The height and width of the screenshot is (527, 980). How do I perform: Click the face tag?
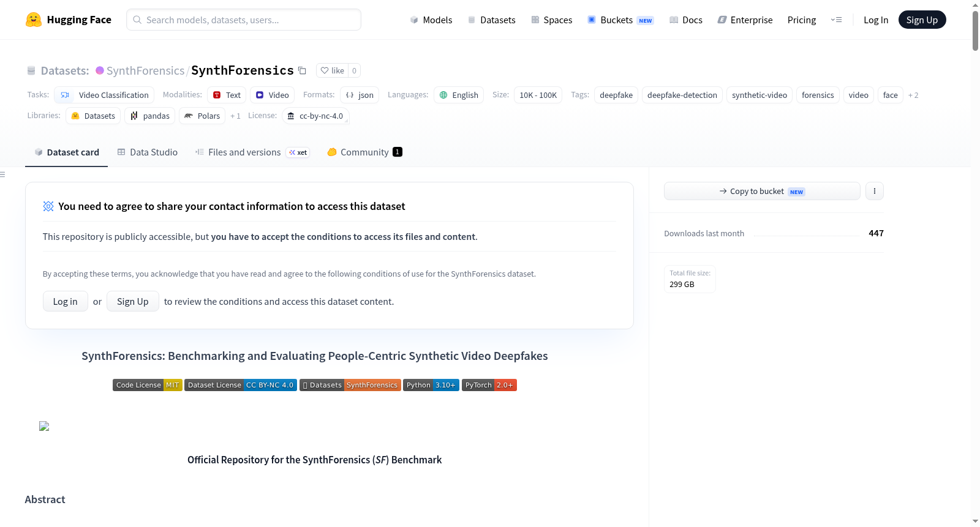point(891,95)
